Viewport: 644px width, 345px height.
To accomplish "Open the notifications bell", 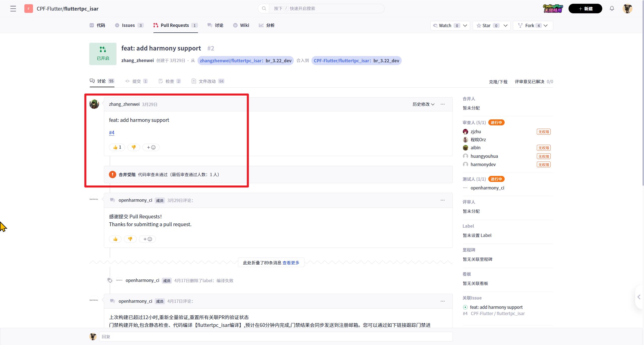I will [612, 9].
